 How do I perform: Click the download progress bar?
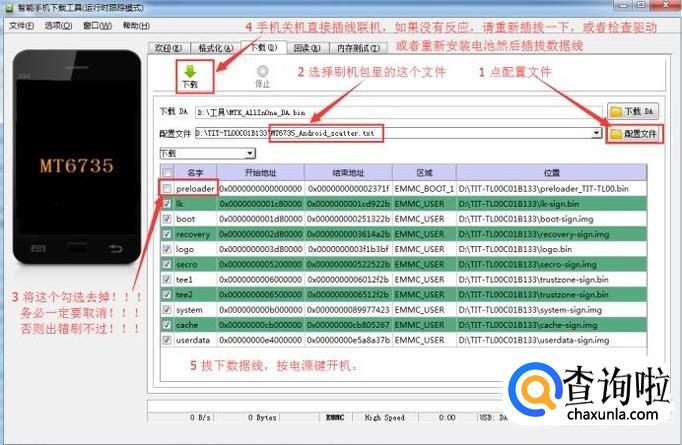pyautogui.click(x=326, y=405)
